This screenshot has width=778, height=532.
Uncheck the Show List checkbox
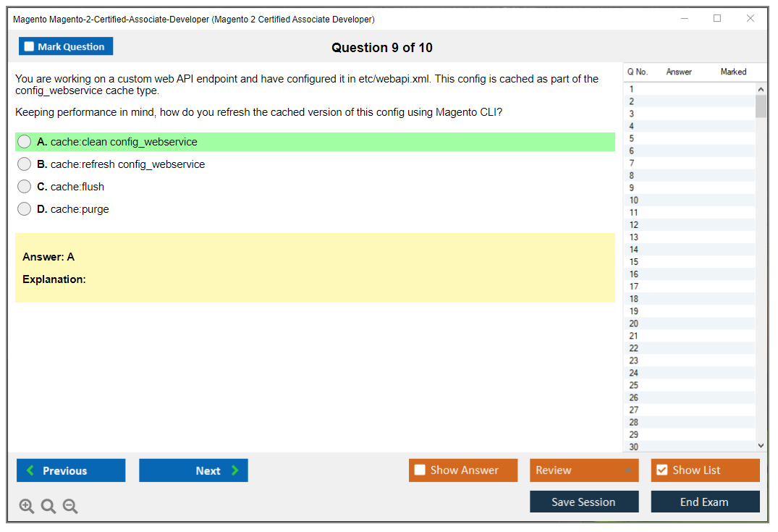tap(661, 470)
